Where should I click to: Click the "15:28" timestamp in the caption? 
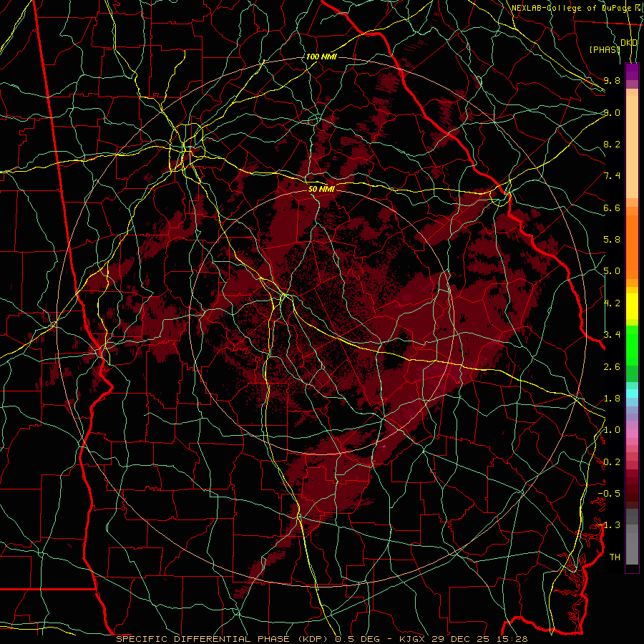[514, 639]
